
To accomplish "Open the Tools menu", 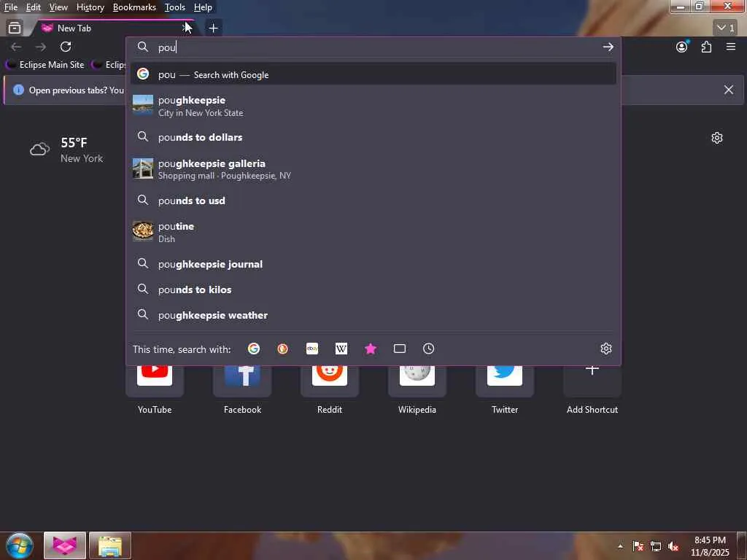I will [x=175, y=7].
